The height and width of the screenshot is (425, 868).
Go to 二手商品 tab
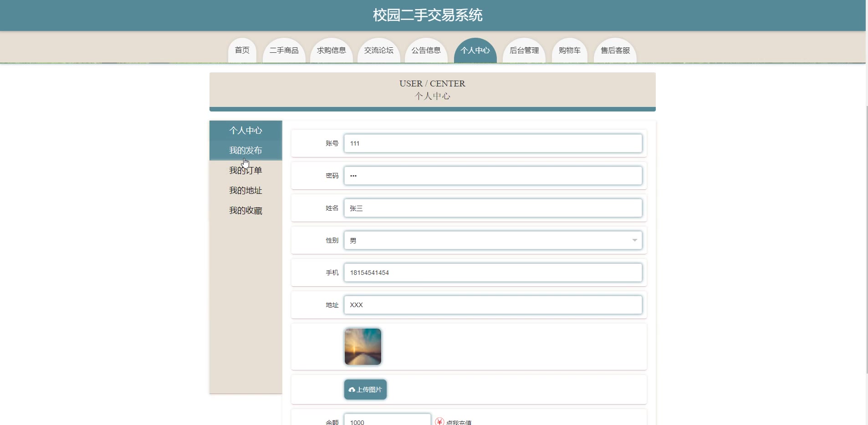(x=284, y=51)
